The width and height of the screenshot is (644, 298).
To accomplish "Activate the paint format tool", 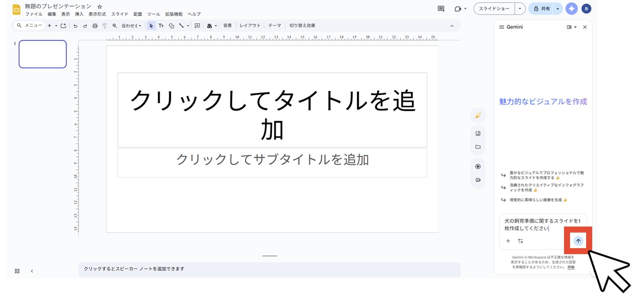I will click(105, 25).
